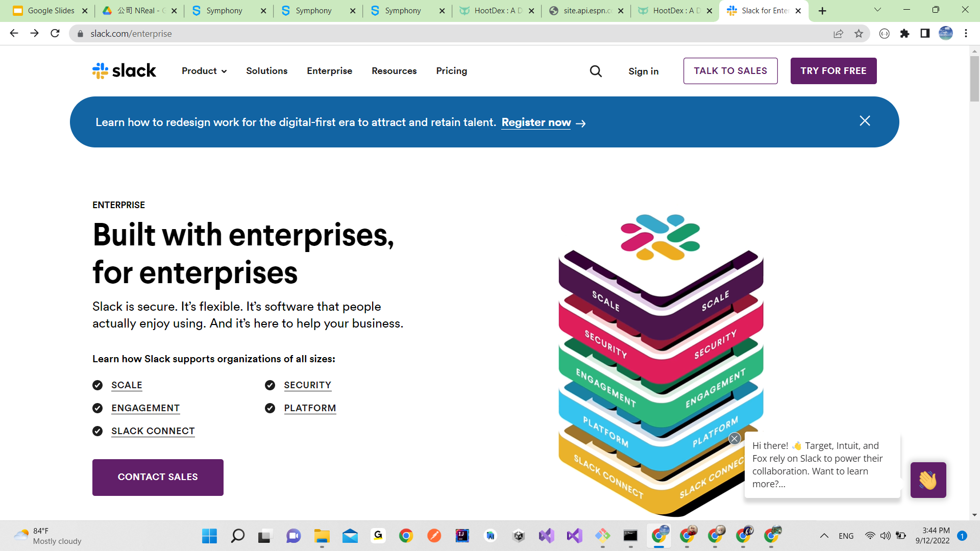Click the checkmark beside SLACK CONNECT
Viewport: 980px width, 551px height.
[97, 431]
